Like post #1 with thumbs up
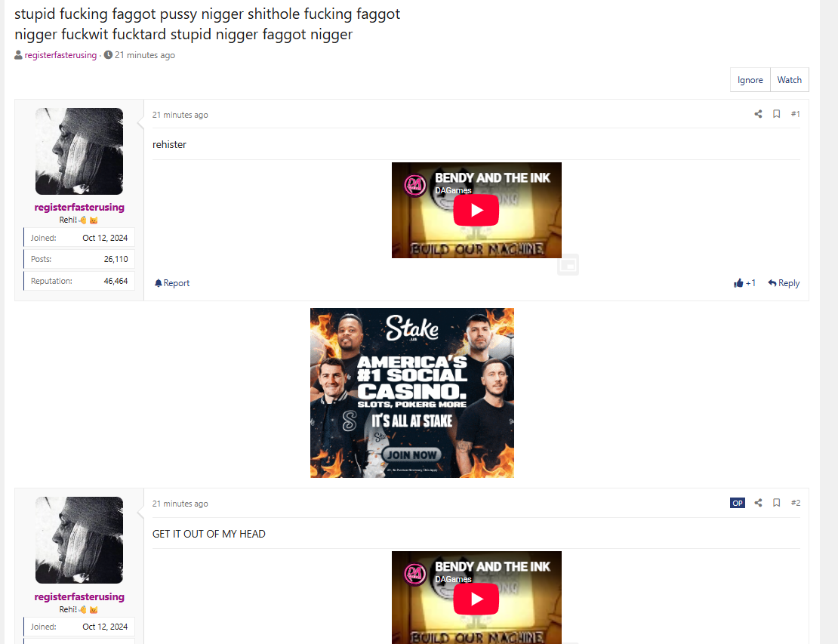The height and width of the screenshot is (644, 838). (x=744, y=282)
